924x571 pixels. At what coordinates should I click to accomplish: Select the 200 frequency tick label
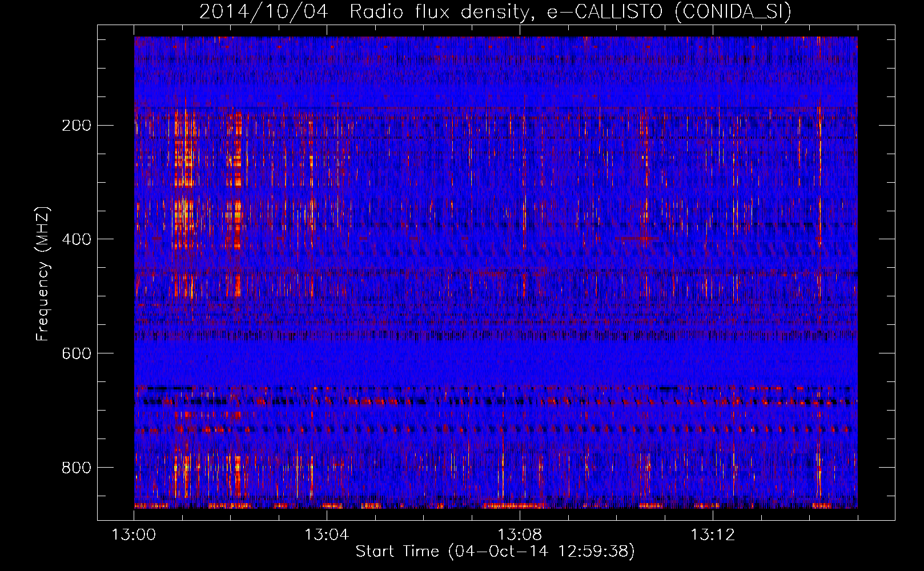(77, 126)
